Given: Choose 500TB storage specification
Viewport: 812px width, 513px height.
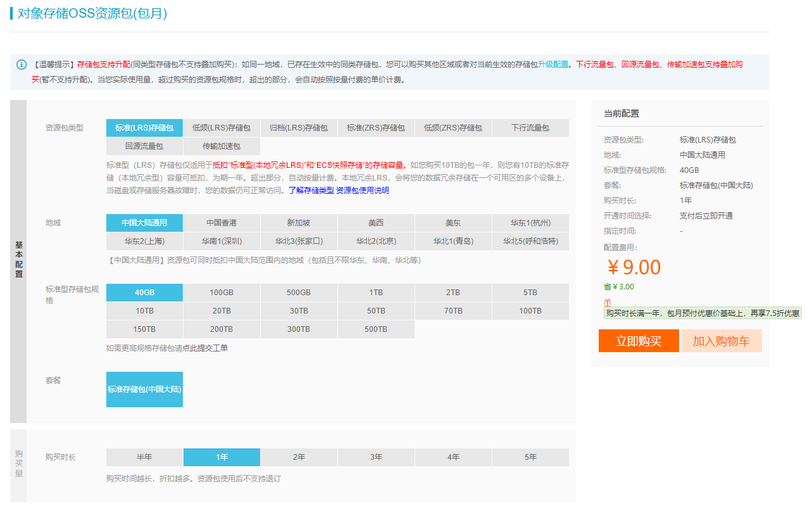Looking at the screenshot, I should tap(376, 329).
